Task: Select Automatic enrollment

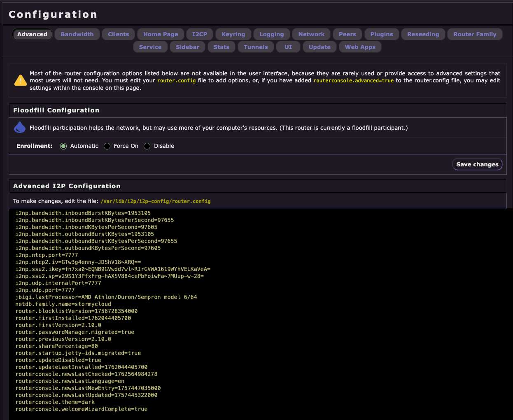Action: tap(63, 146)
